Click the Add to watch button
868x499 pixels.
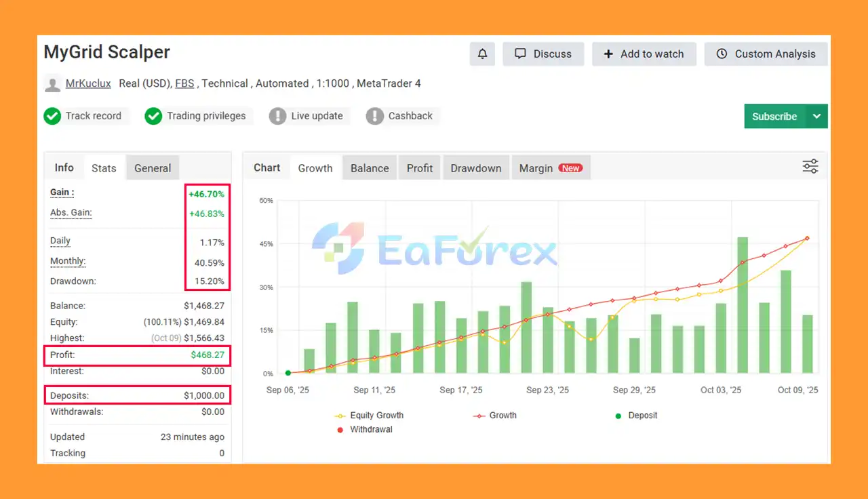coord(644,54)
